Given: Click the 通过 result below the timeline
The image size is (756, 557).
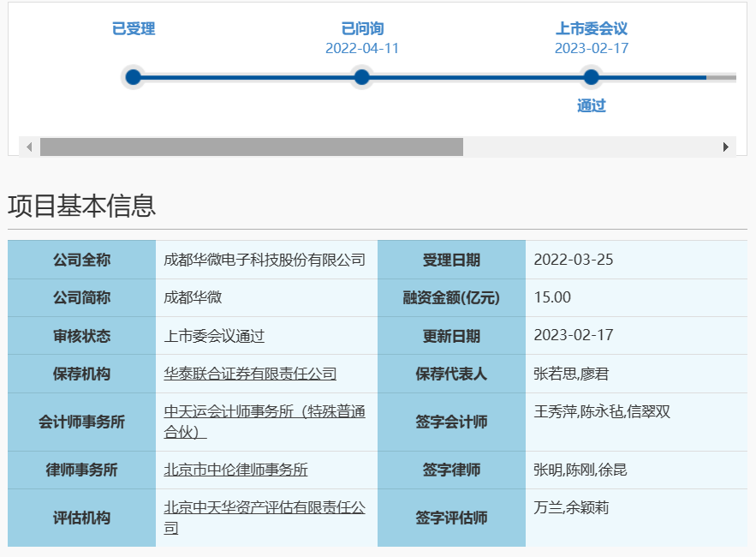Looking at the screenshot, I should (x=591, y=105).
